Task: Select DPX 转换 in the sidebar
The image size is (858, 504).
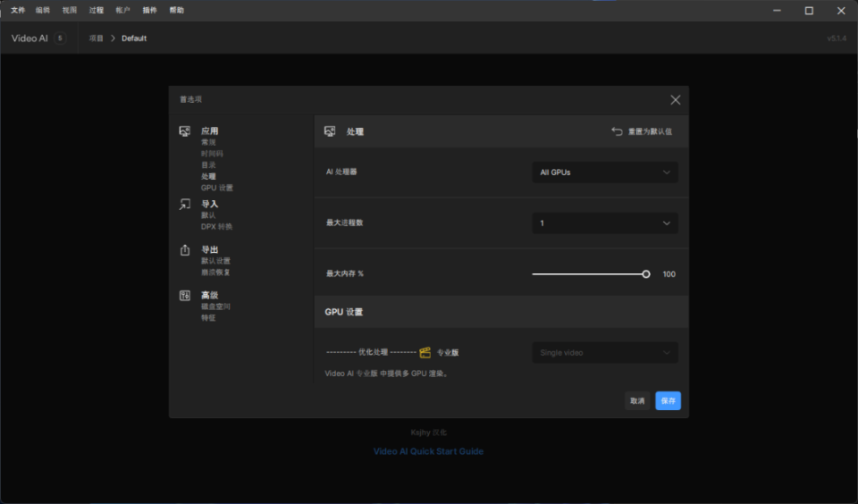Action: [216, 227]
